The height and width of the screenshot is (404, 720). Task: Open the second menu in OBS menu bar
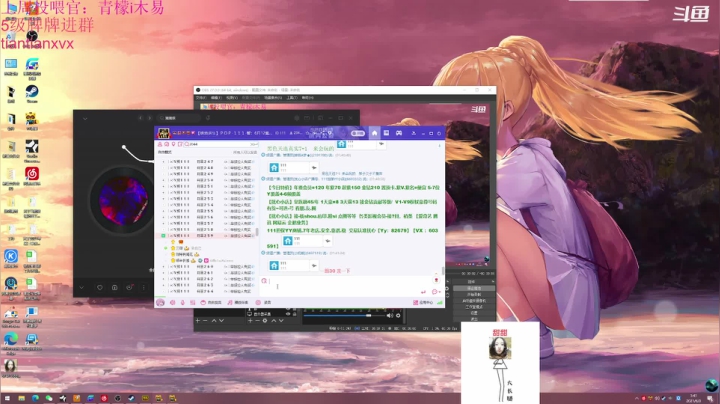coord(216,98)
